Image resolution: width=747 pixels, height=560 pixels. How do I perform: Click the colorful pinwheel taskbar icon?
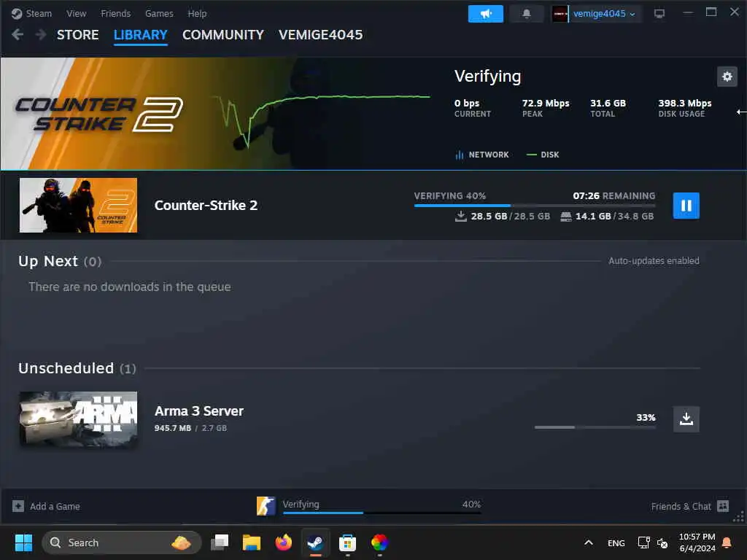(379, 542)
